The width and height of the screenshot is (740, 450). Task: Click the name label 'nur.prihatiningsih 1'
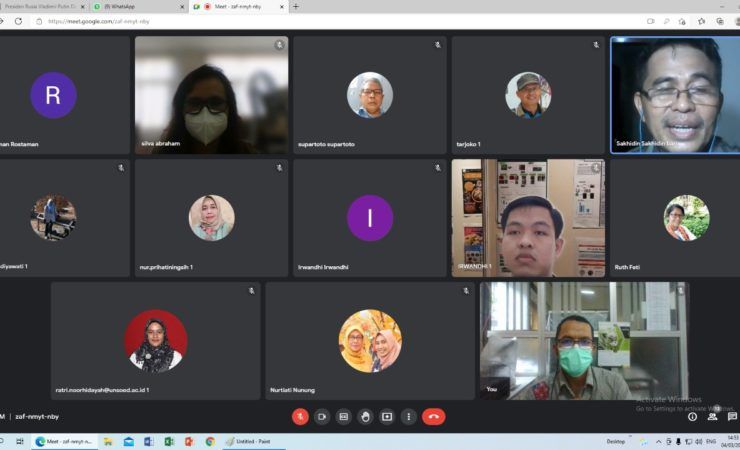pyautogui.click(x=166, y=267)
